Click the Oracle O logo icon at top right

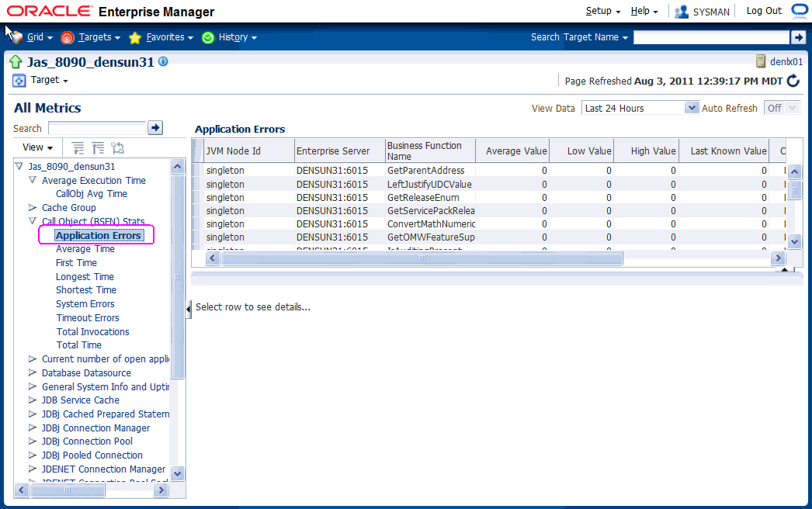coord(800,11)
